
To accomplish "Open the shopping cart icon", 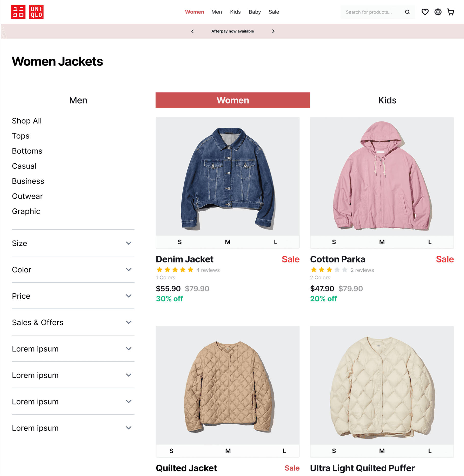I will 451,12.
